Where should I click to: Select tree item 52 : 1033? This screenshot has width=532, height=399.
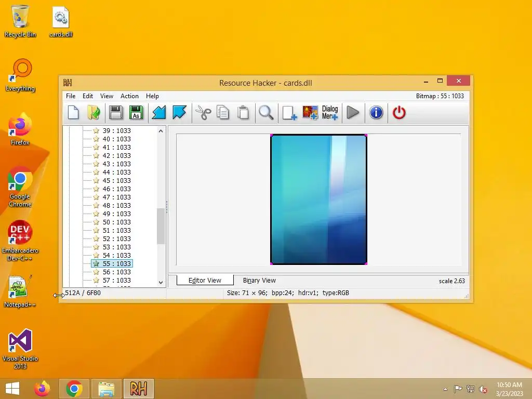click(117, 239)
